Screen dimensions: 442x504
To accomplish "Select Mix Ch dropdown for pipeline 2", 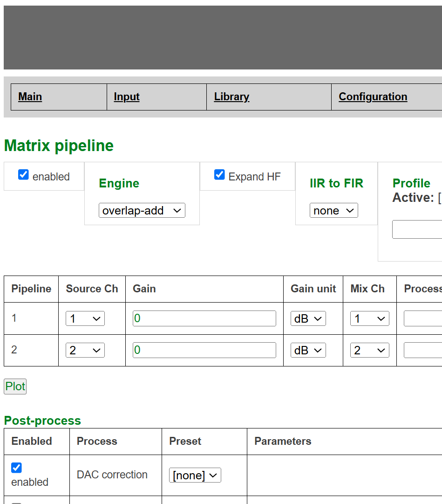I will tap(369, 350).
